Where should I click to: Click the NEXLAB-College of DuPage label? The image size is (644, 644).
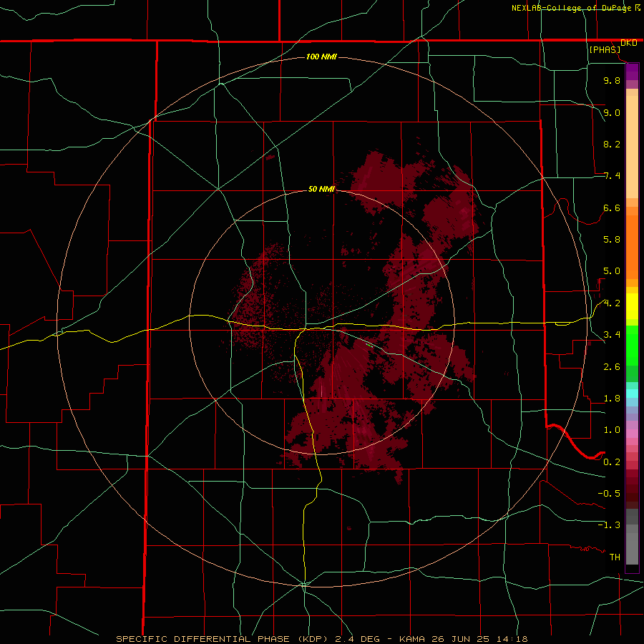[x=571, y=8]
